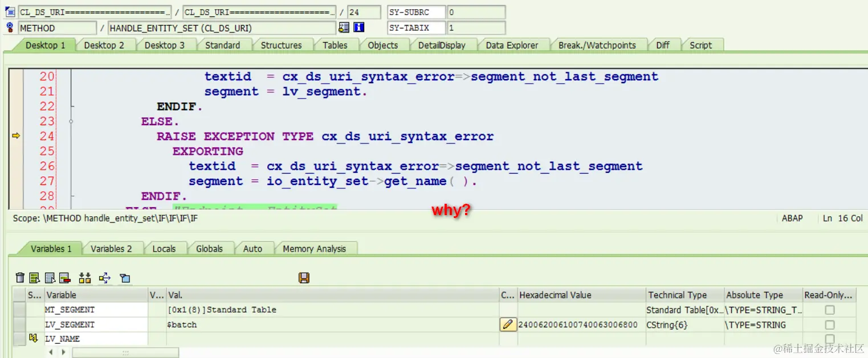Click the program icon beside first CL_DS_URI field
This screenshot has height=358, width=868.
pyautogui.click(x=10, y=12)
